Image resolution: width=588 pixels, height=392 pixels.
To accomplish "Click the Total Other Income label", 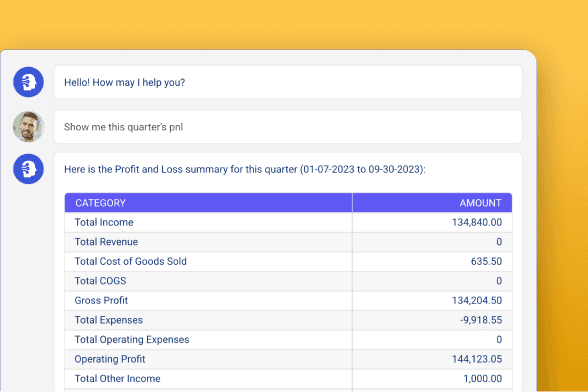I will point(117,378).
